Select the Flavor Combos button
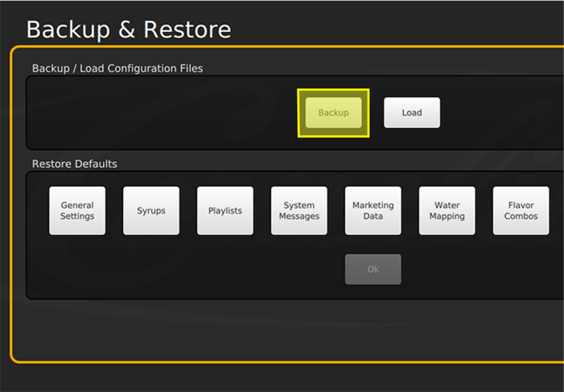The height and width of the screenshot is (392, 564). pyautogui.click(x=521, y=211)
